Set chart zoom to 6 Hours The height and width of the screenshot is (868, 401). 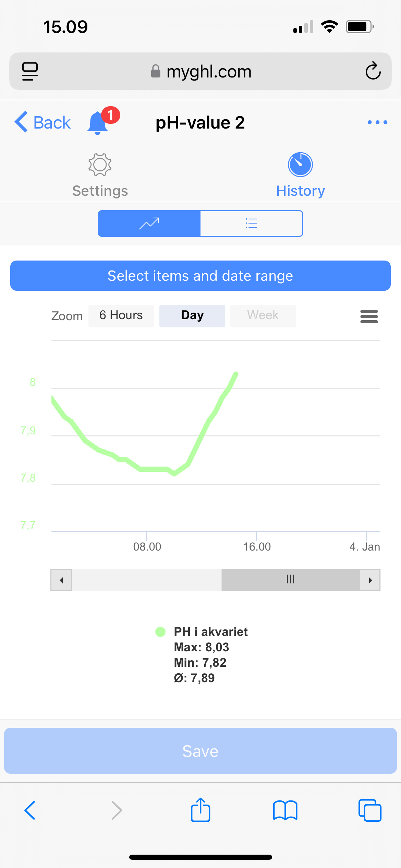121,316
